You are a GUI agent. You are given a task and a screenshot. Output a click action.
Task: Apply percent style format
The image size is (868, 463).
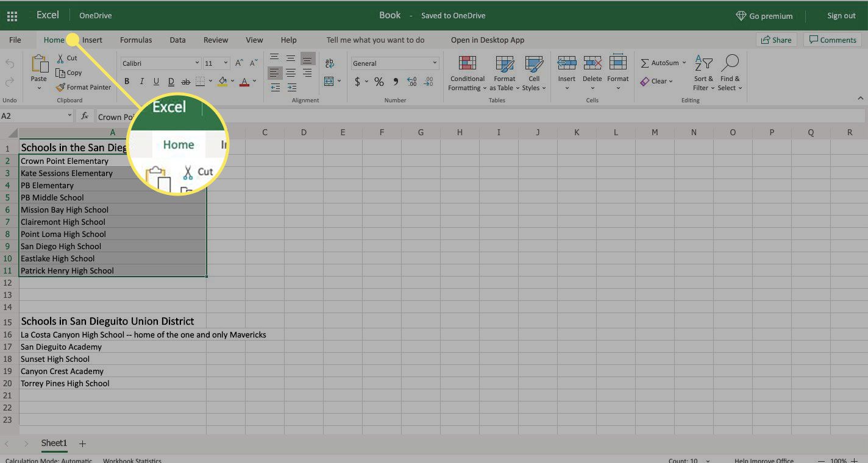point(379,82)
